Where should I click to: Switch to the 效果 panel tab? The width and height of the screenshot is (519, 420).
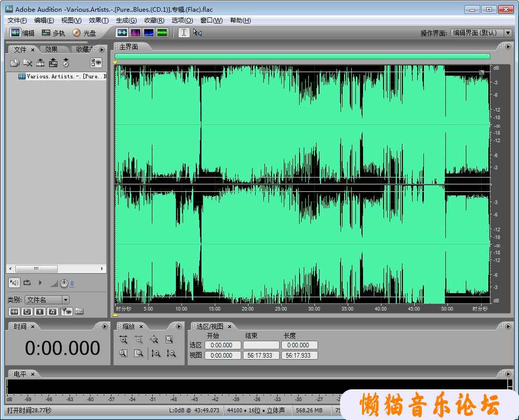tap(51, 49)
